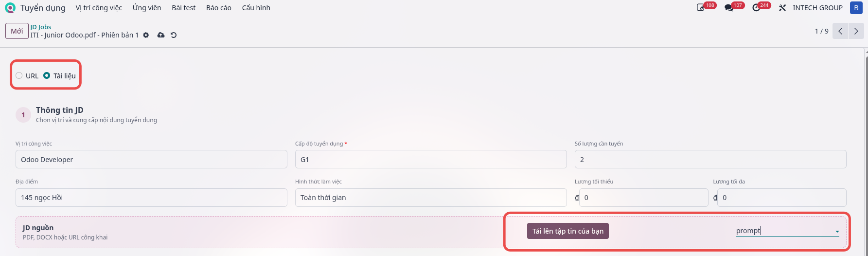Click the Số lượng cần tuyển input field
The width and height of the screenshot is (868, 256).
(x=710, y=159)
